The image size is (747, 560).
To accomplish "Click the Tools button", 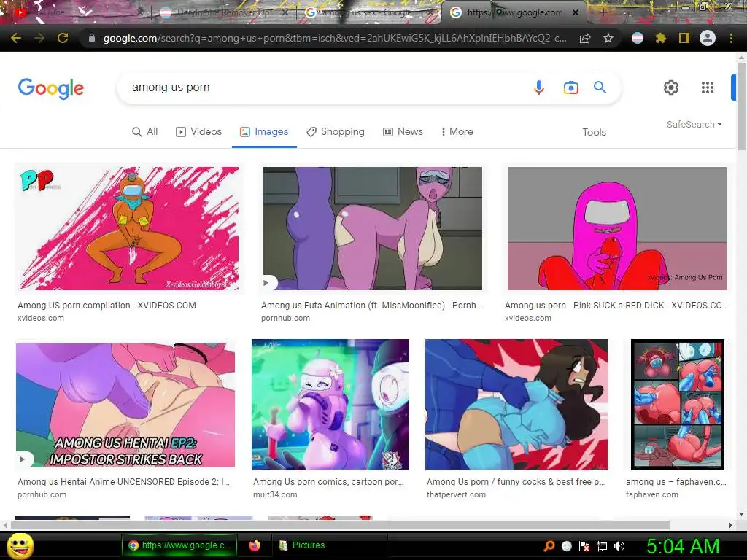I will coord(594,133).
